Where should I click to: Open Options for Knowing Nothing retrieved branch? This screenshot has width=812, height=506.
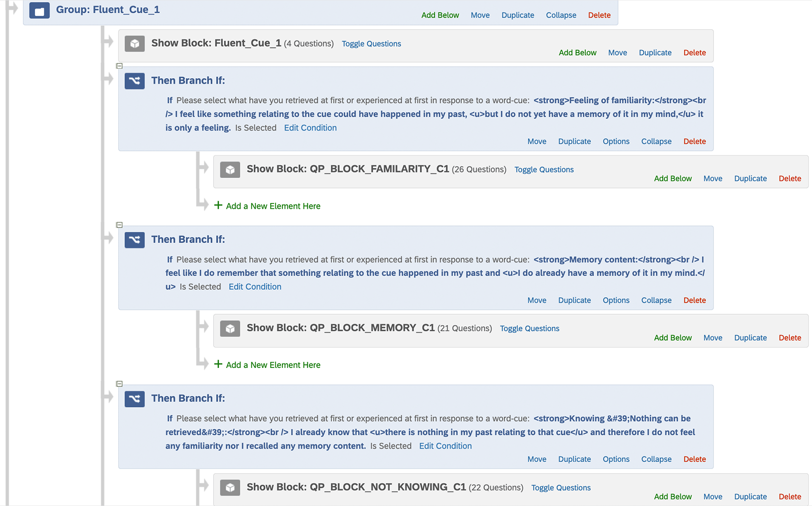[x=616, y=459]
